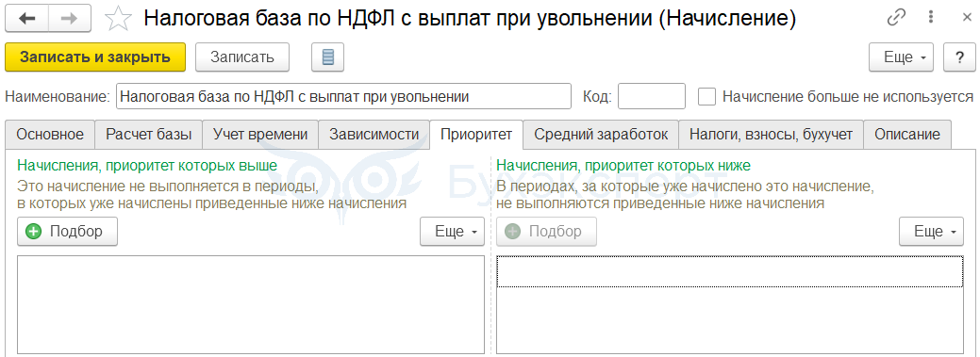This screenshot has height=357, width=980.
Task: Click Записать и закрыть button
Action: (95, 57)
